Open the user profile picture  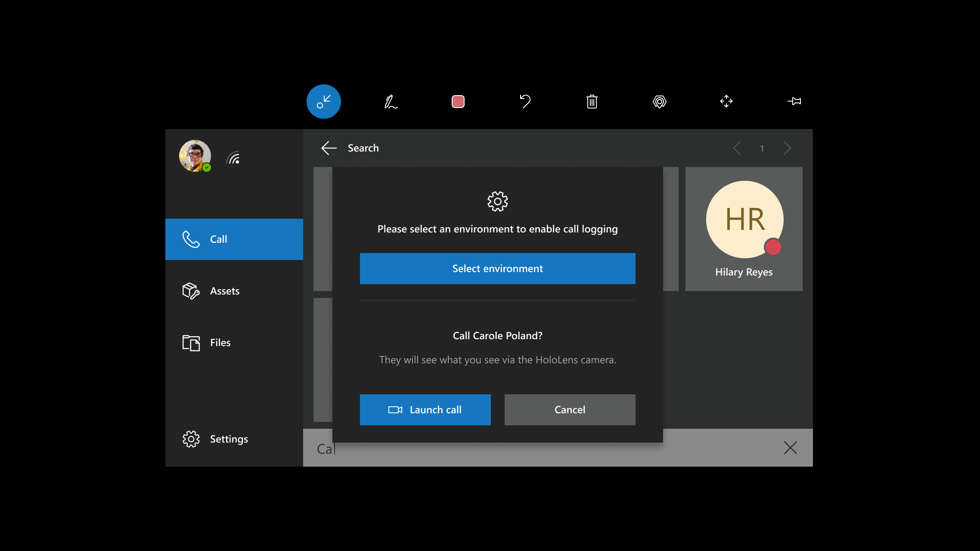195,156
